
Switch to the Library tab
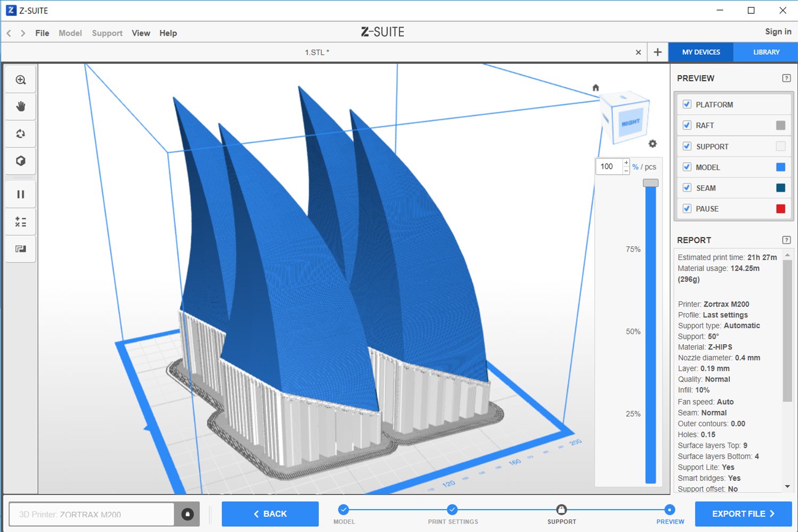(766, 52)
